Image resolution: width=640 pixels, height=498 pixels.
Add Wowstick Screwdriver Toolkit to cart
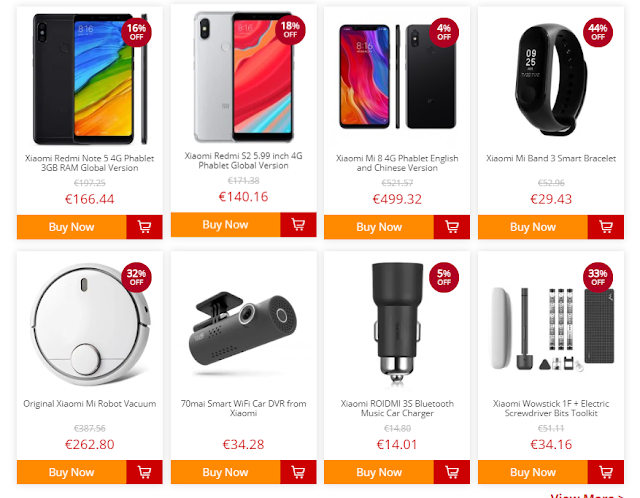click(606, 472)
